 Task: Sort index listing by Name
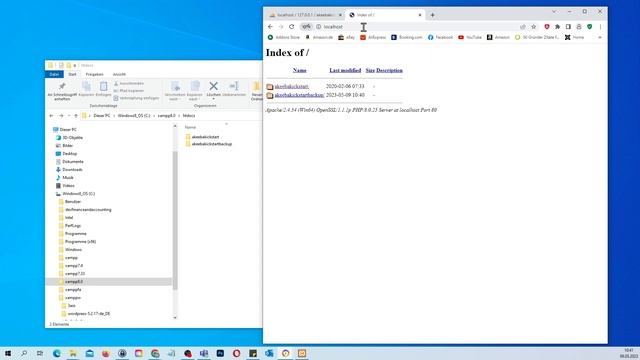pos(300,70)
